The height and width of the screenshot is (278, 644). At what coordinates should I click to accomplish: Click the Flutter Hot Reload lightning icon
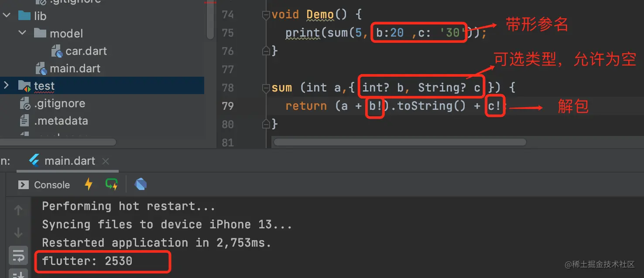click(x=89, y=184)
